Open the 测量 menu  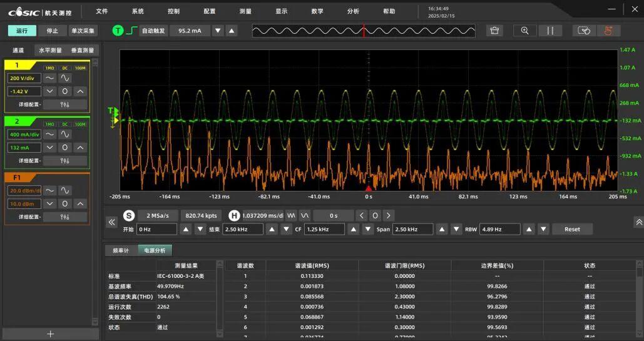(245, 11)
